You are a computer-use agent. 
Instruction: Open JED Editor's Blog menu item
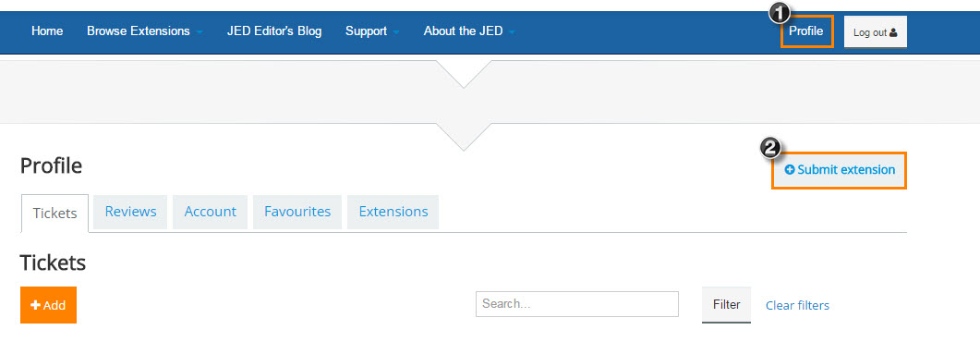tap(274, 31)
